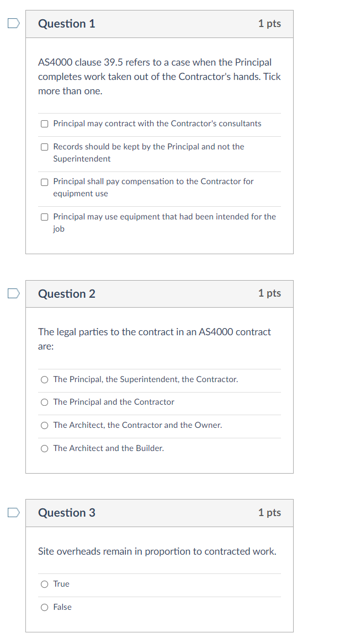The width and height of the screenshot is (345, 644).
Task: Click the 'Site overheads remain' question text
Action: tap(157, 551)
